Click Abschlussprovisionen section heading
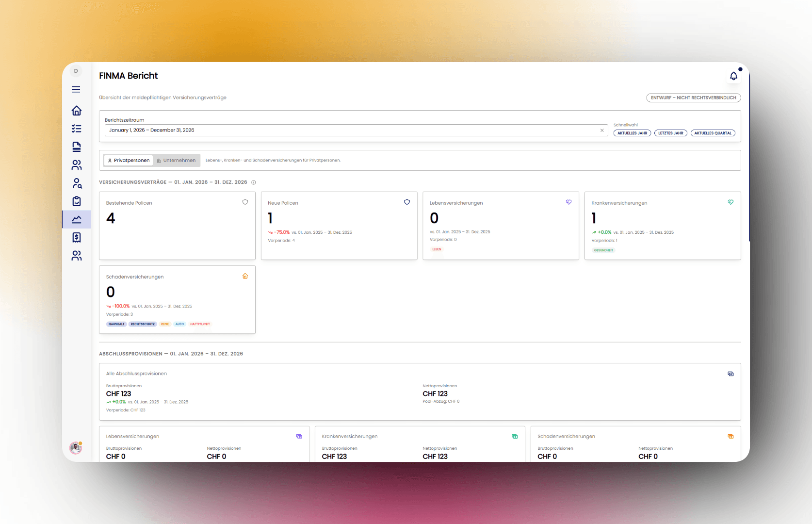This screenshot has height=524, width=812. (171, 354)
